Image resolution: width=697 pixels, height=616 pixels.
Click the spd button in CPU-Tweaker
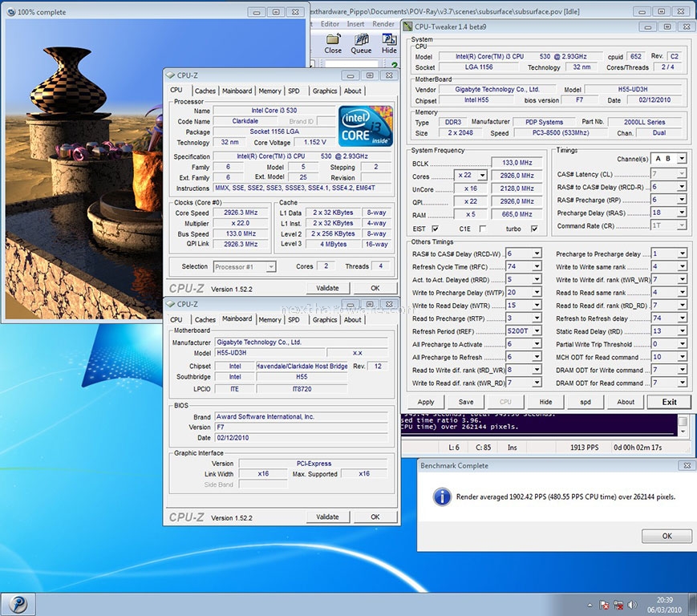[x=586, y=402]
